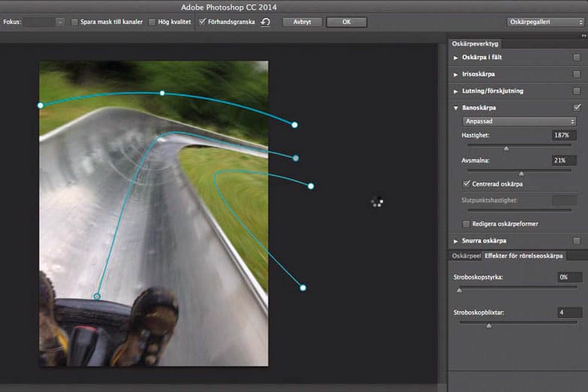Click the Hastighet percentage input field
Viewport: 588px width, 392px height.
coord(563,135)
